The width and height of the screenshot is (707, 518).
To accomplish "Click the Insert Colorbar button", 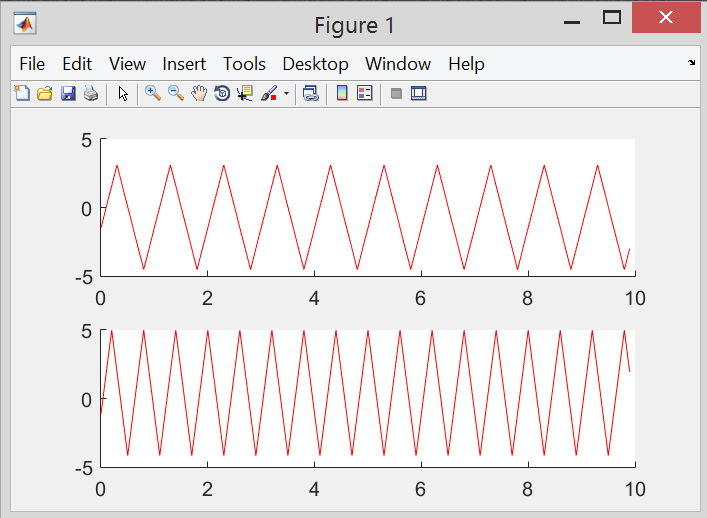I will click(x=342, y=93).
